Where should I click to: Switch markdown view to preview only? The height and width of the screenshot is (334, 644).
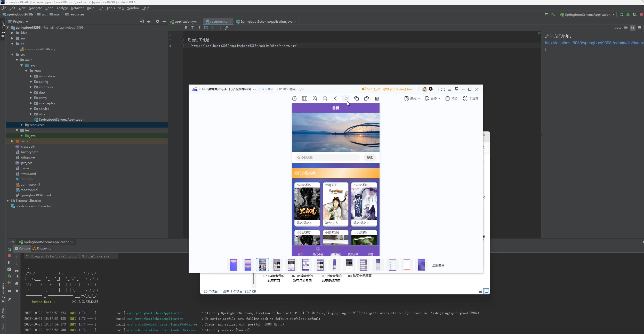coord(639,28)
